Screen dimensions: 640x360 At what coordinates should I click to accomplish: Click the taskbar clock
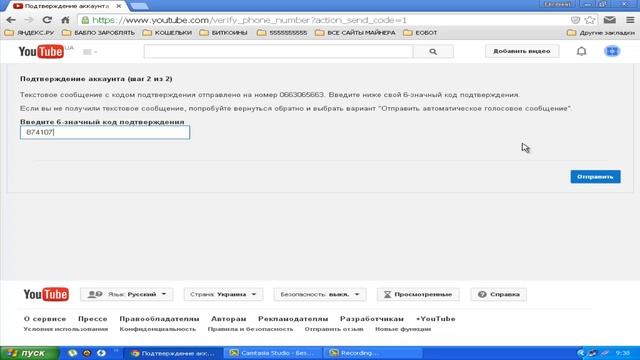622,353
